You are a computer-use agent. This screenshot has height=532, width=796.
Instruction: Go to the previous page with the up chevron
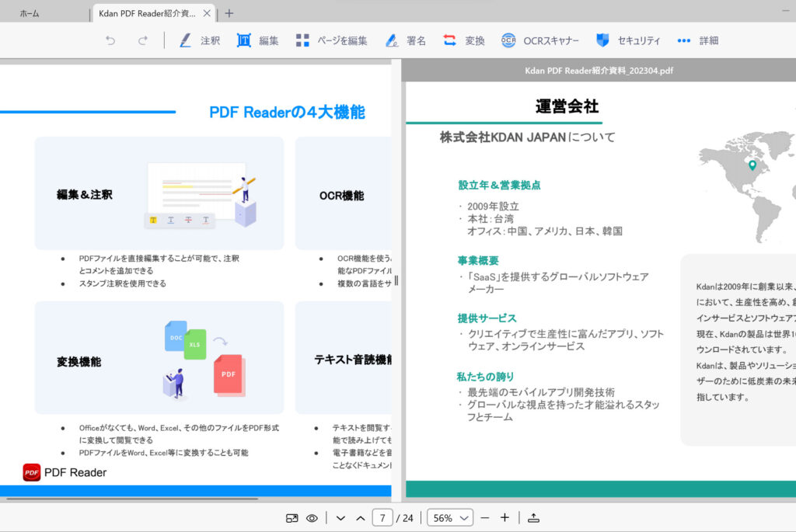(361, 518)
